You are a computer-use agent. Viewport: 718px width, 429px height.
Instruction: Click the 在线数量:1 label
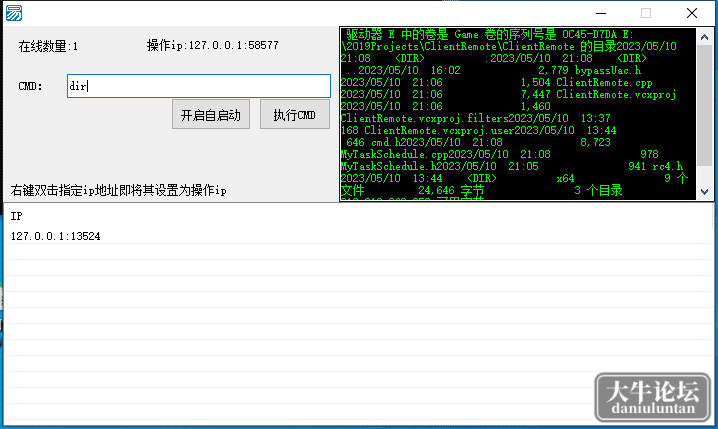pyautogui.click(x=48, y=46)
